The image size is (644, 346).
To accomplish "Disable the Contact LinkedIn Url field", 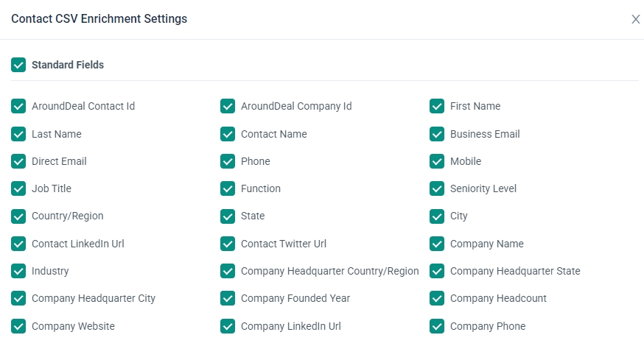I will [x=18, y=244].
